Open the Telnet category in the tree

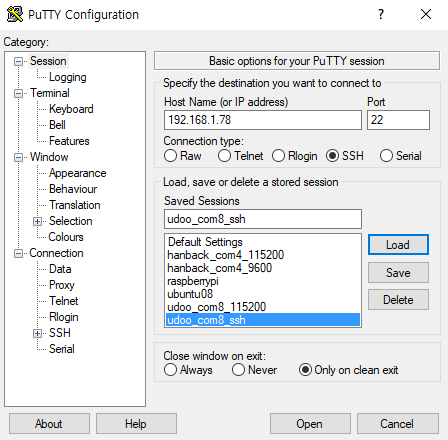tap(63, 301)
